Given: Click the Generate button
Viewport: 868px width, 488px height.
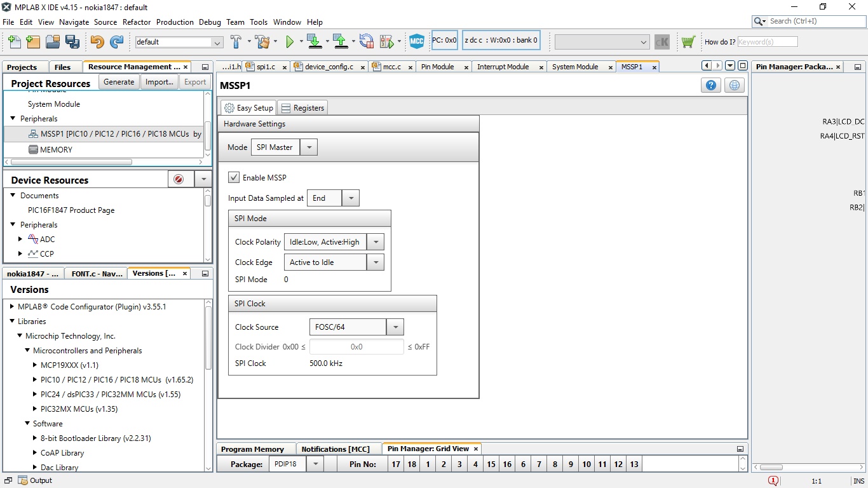Looking at the screenshot, I should (x=119, y=82).
